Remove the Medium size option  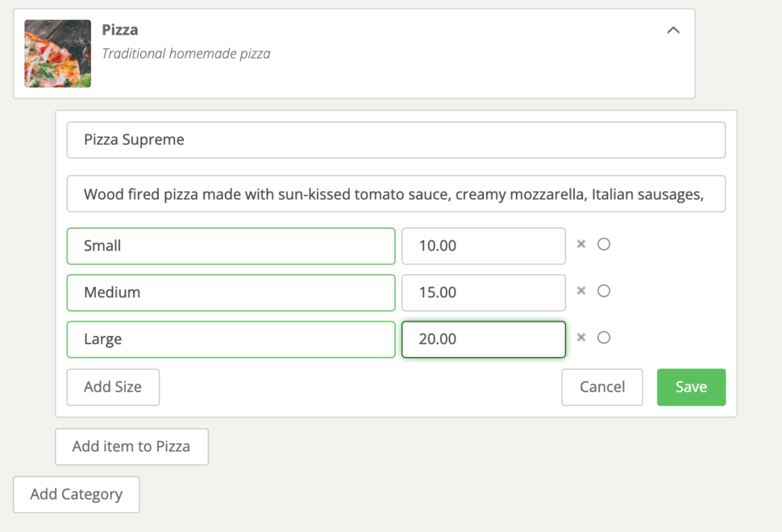[581, 291]
